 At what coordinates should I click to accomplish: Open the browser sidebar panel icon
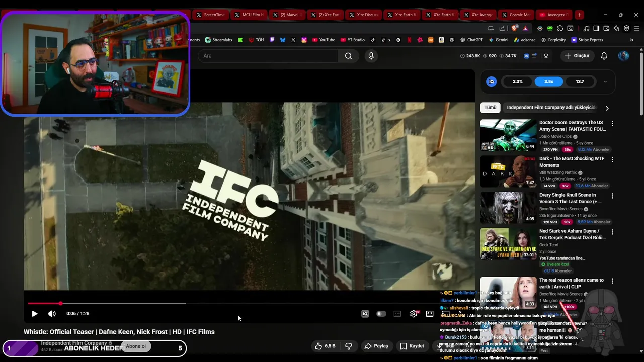pyautogui.click(x=596, y=28)
